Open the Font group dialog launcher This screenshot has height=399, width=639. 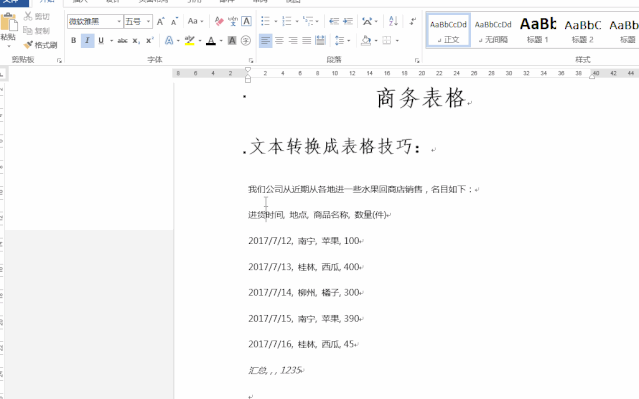pos(251,60)
